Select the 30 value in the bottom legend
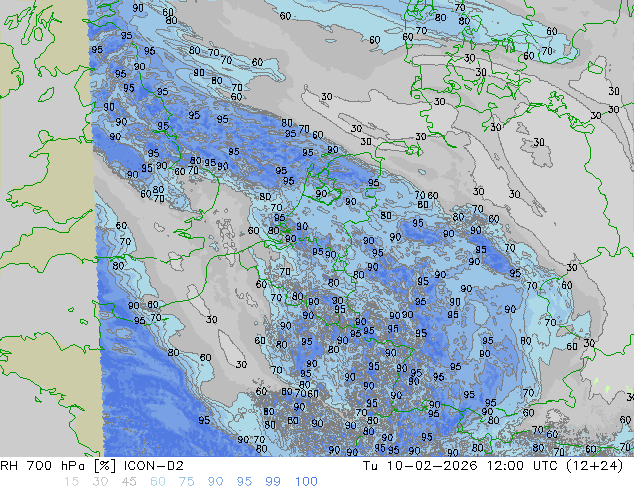Image resolution: width=634 pixels, height=490 pixels. click(x=100, y=482)
